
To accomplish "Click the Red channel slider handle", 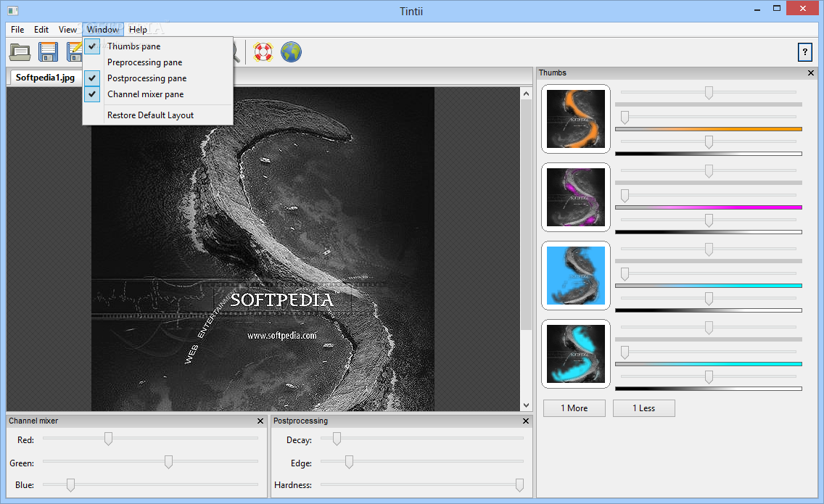I will pyautogui.click(x=108, y=439).
